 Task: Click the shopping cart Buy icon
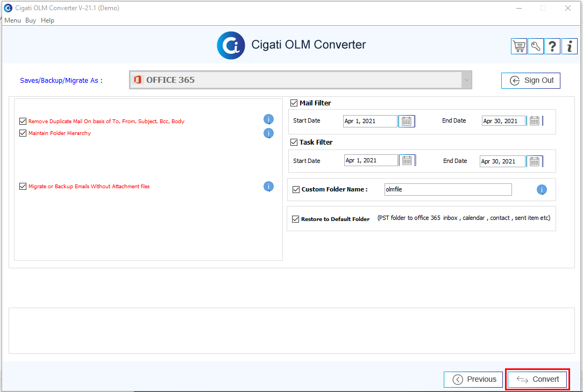coord(519,46)
